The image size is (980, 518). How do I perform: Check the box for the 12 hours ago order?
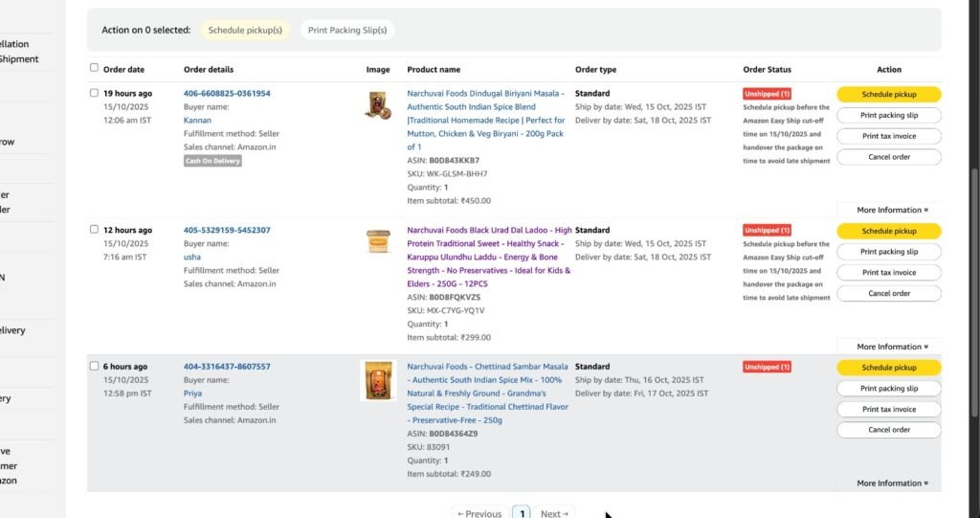coord(94,229)
